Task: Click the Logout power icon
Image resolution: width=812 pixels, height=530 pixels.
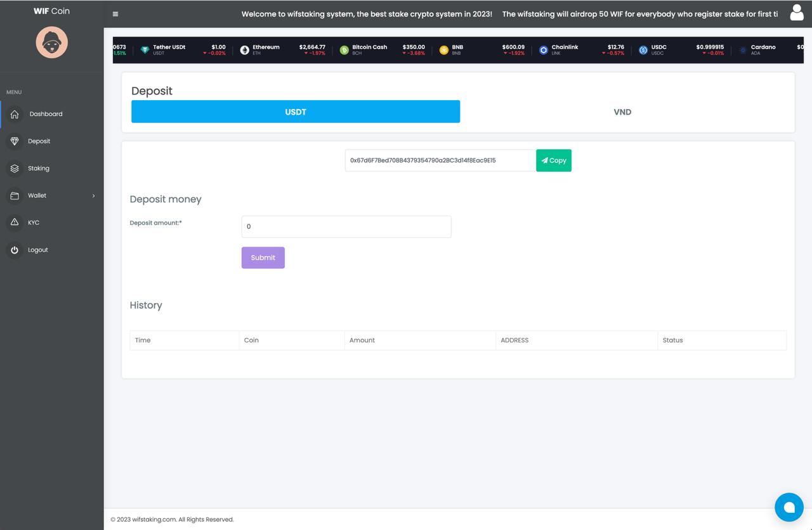Action: point(15,250)
